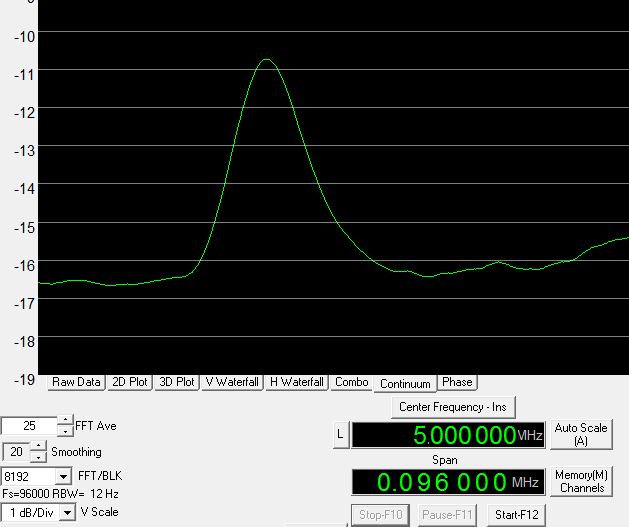The height and width of the screenshot is (527, 629).
Task: Open Memory(M) Channels
Action: tap(582, 482)
